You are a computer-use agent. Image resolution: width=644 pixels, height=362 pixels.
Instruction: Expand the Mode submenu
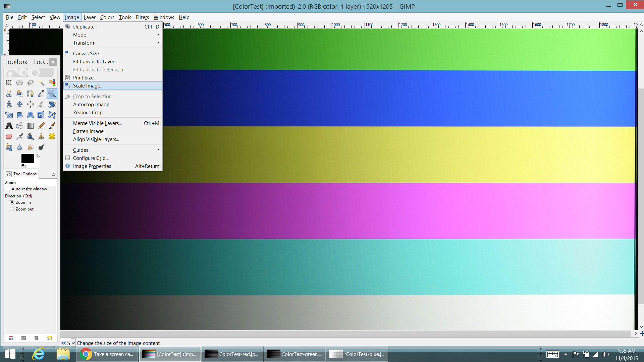pos(113,35)
